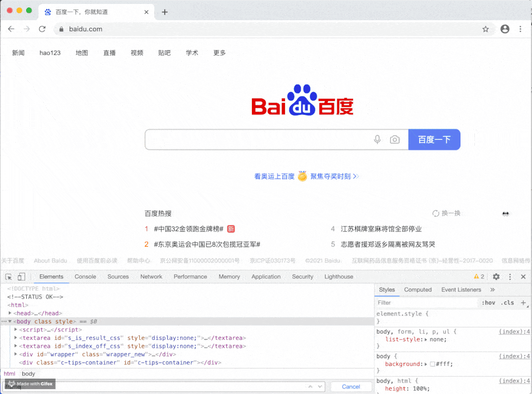The image size is (532, 394).
Task: Open the 贴吧 link
Action: (164, 53)
